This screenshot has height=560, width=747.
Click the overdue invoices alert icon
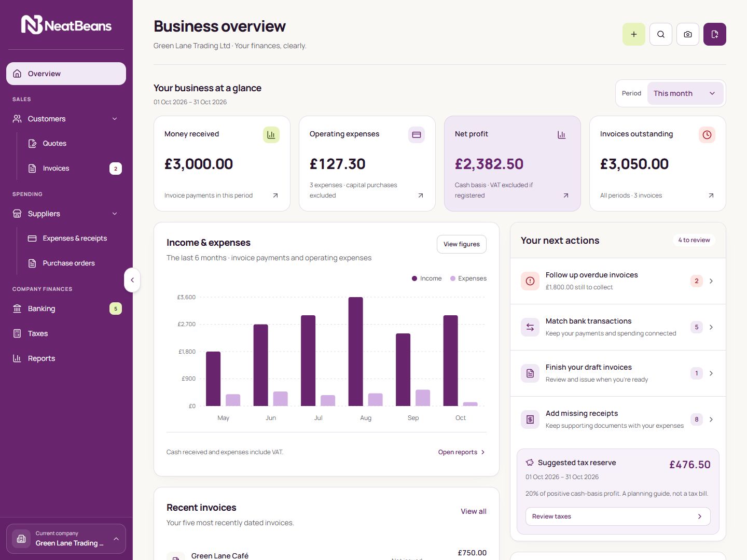pyautogui.click(x=530, y=281)
